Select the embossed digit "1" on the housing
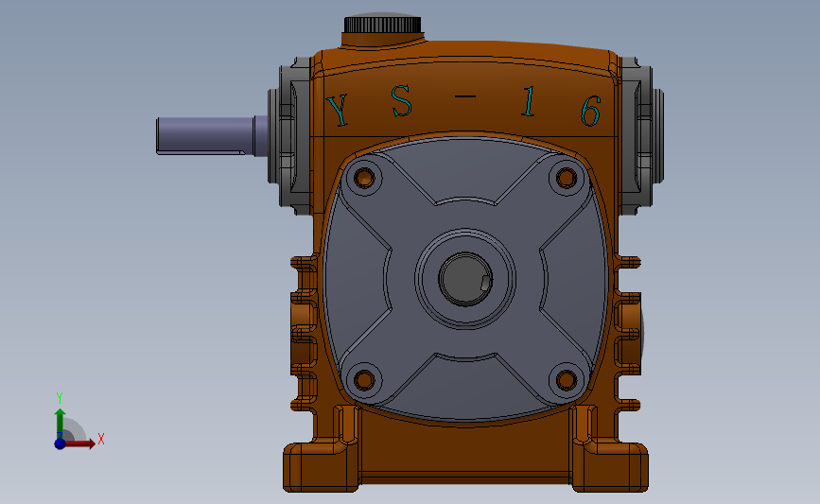Viewport: 820px width, 504px height. coord(529,101)
